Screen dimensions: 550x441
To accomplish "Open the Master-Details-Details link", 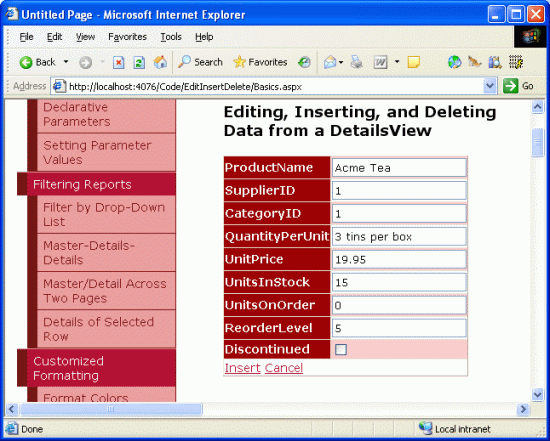I will pos(106,253).
